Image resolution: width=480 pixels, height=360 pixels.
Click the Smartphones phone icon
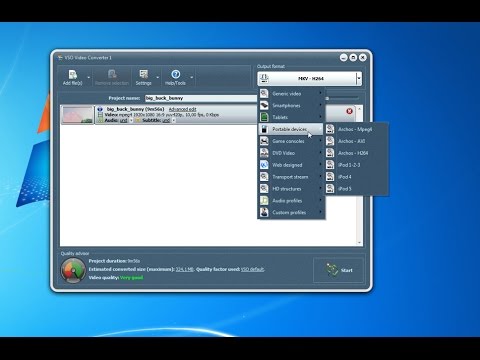264,106
